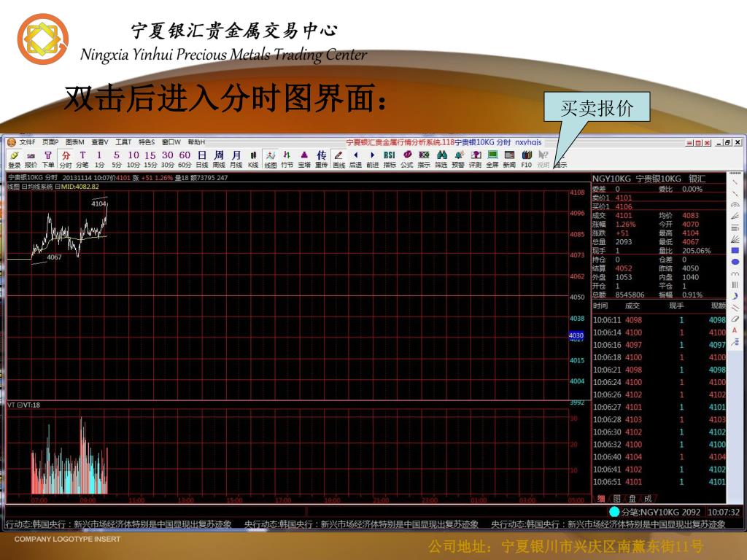This screenshot has height=560, width=747.
Task: Select the blue rectangle drawing tool
Action: [x=735, y=250]
